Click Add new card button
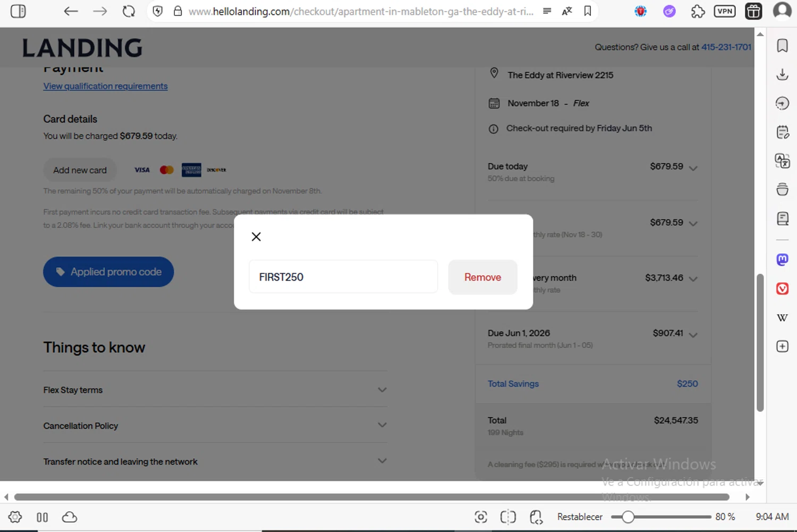Viewport: 797px width, 532px height. (80, 170)
